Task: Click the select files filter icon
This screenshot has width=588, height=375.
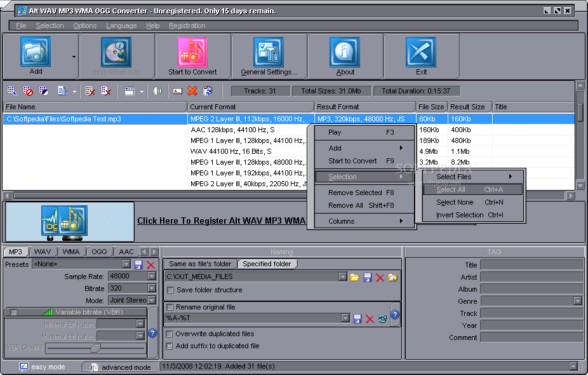Action: pyautogui.click(x=62, y=91)
